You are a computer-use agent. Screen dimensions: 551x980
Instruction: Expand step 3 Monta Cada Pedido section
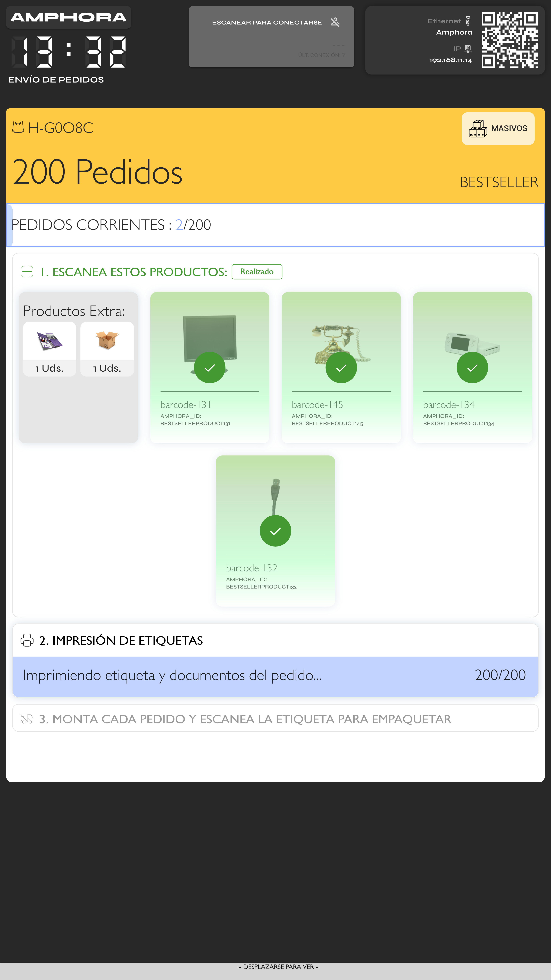(275, 718)
